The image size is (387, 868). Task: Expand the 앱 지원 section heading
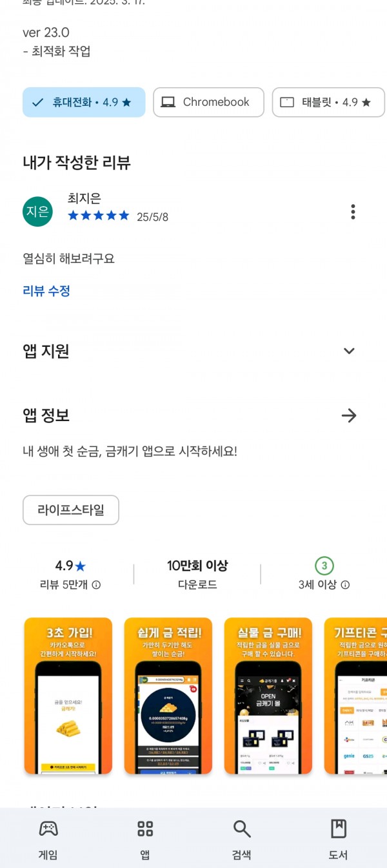(46, 351)
